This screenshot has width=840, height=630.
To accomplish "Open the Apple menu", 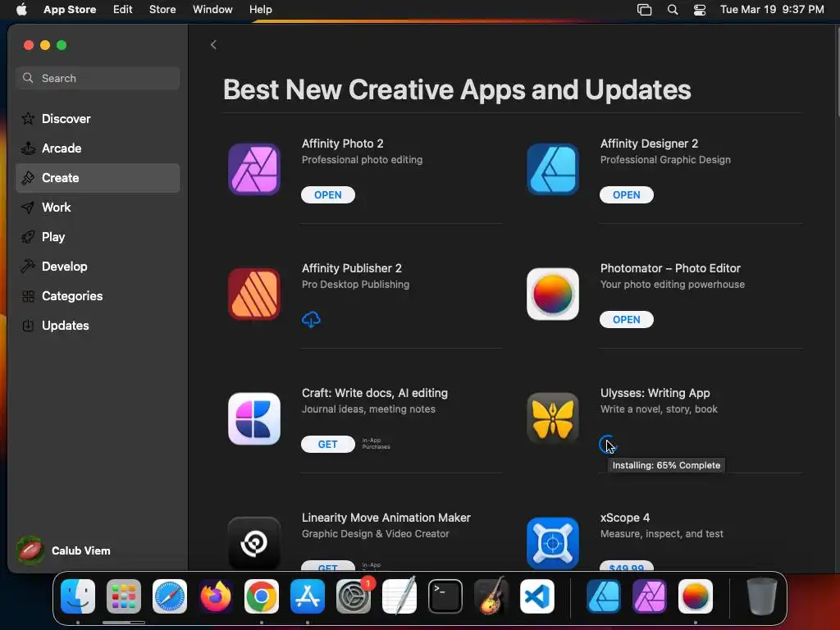I will 21,9.
